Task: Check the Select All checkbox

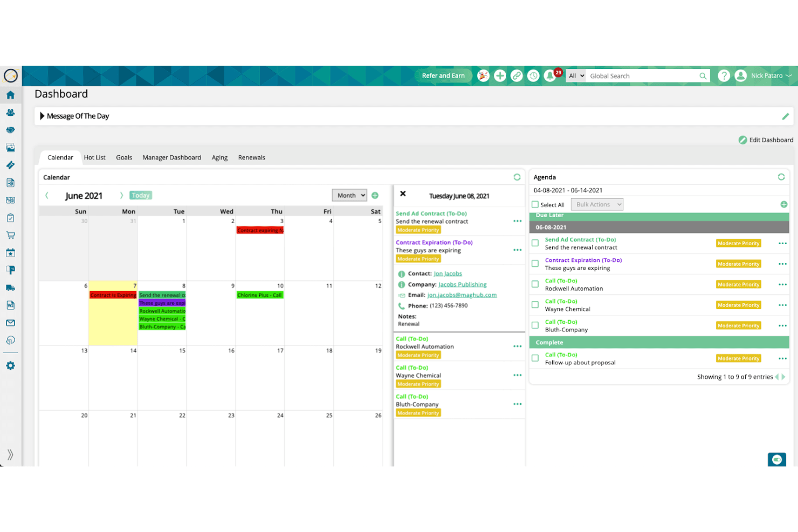Action: tap(535, 204)
